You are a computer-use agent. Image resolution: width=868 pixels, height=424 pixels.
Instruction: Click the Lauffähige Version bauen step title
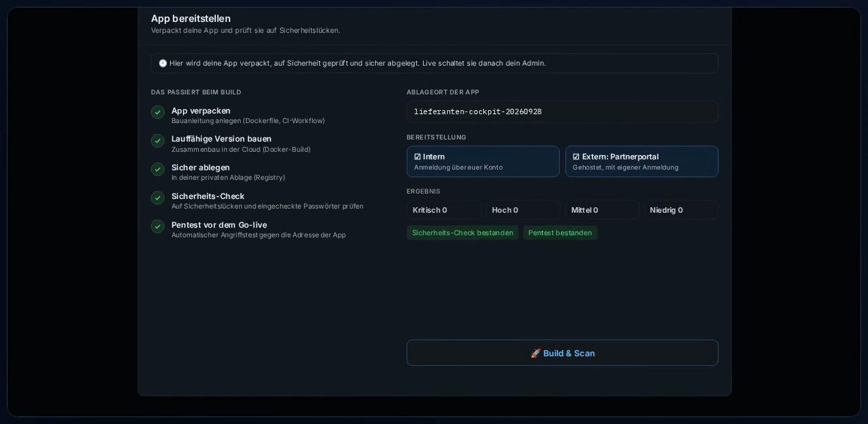tap(221, 139)
